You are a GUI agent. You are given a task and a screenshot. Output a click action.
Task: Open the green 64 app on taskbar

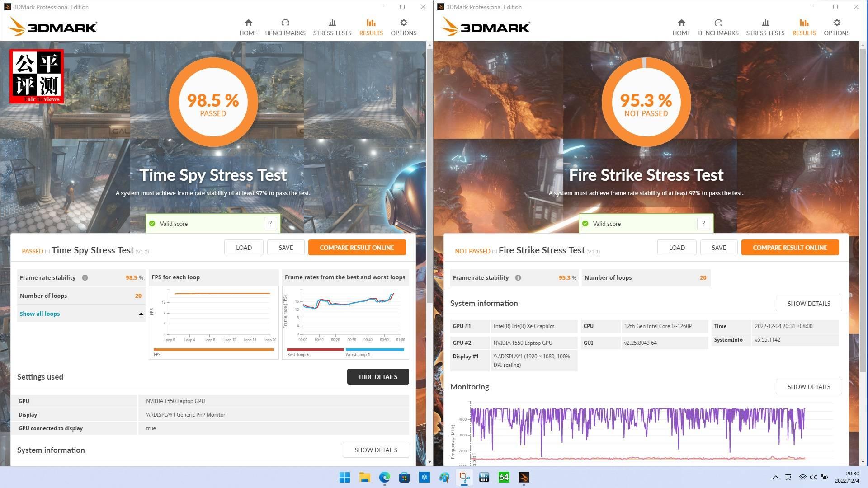(504, 477)
